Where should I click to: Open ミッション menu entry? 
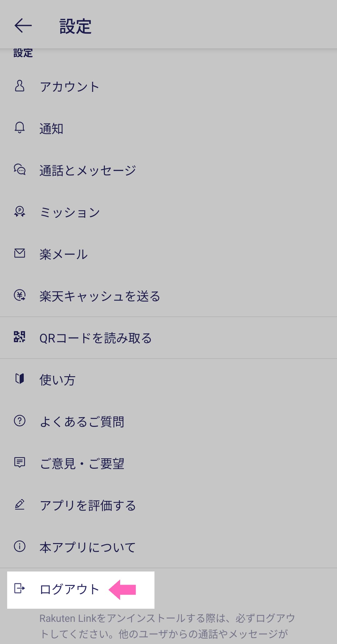click(70, 212)
